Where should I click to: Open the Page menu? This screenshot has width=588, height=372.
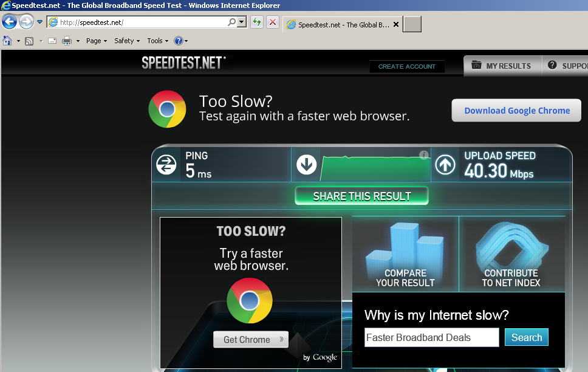(97, 41)
